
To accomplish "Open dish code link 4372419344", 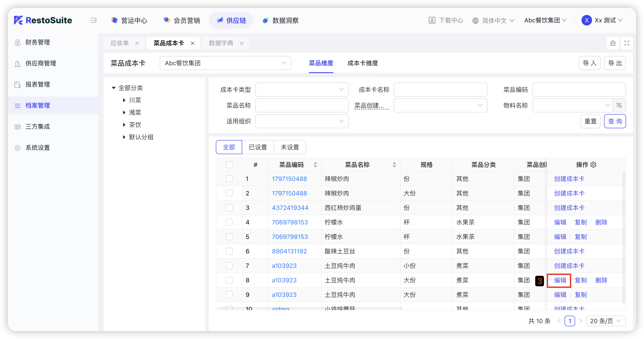I will (290, 208).
